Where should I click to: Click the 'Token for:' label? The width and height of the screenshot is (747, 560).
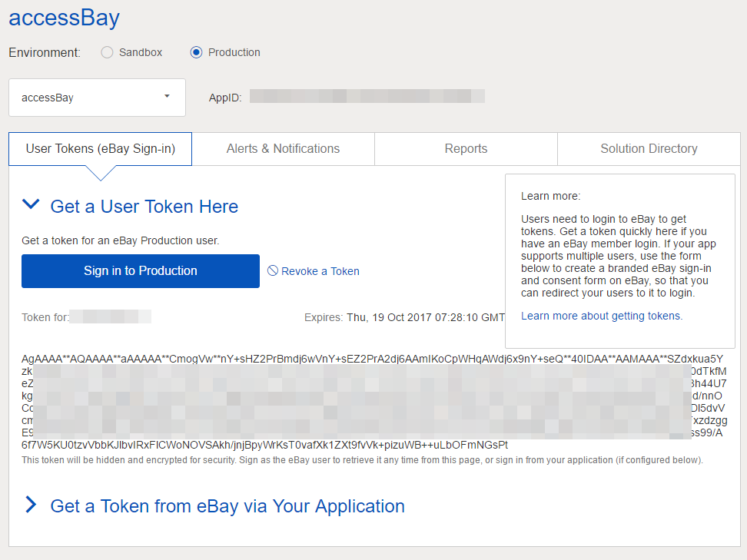[45, 317]
